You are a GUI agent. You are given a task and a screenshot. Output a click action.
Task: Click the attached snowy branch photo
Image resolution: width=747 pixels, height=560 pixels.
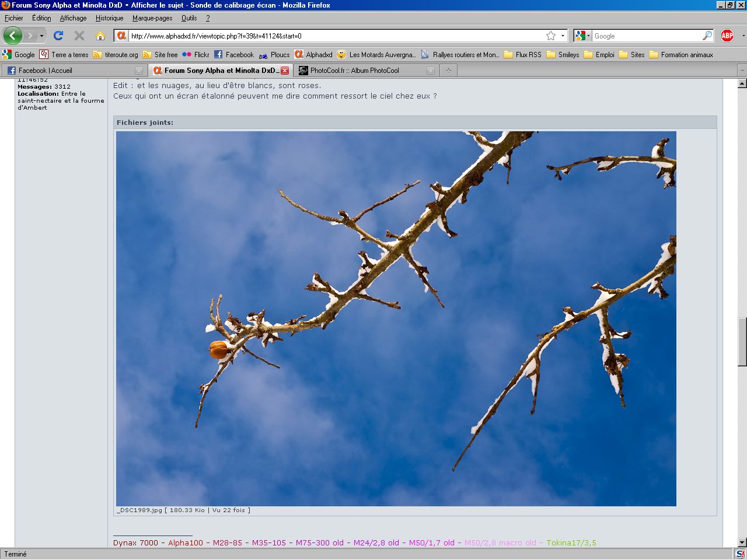click(x=396, y=318)
